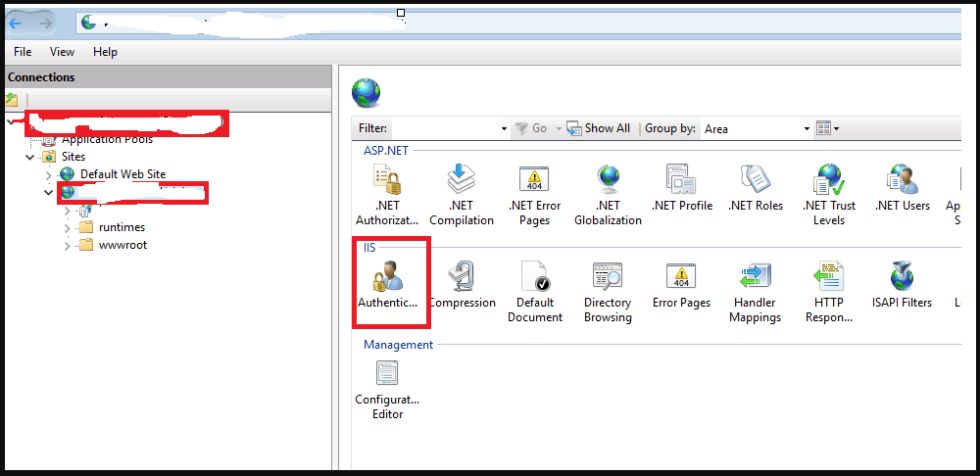Click the Connections panel title
Viewport: 980px width, 476px height.
41,77
